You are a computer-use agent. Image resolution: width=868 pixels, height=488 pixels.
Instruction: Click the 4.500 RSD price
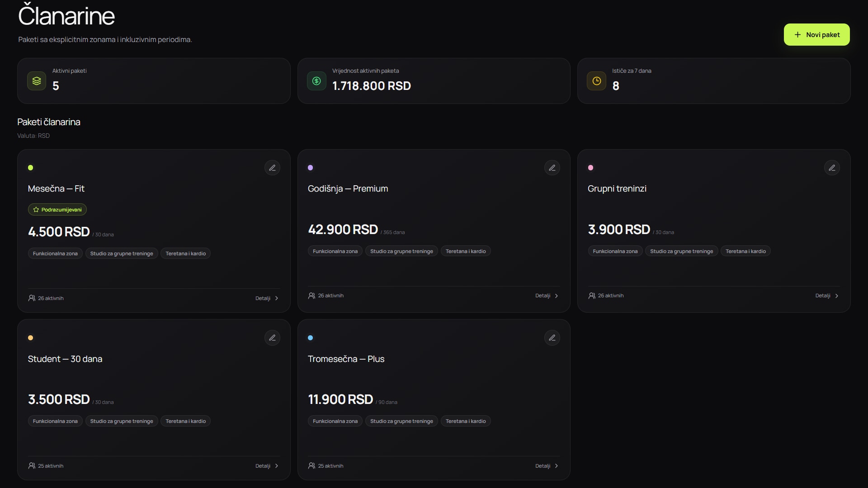pos(59,232)
